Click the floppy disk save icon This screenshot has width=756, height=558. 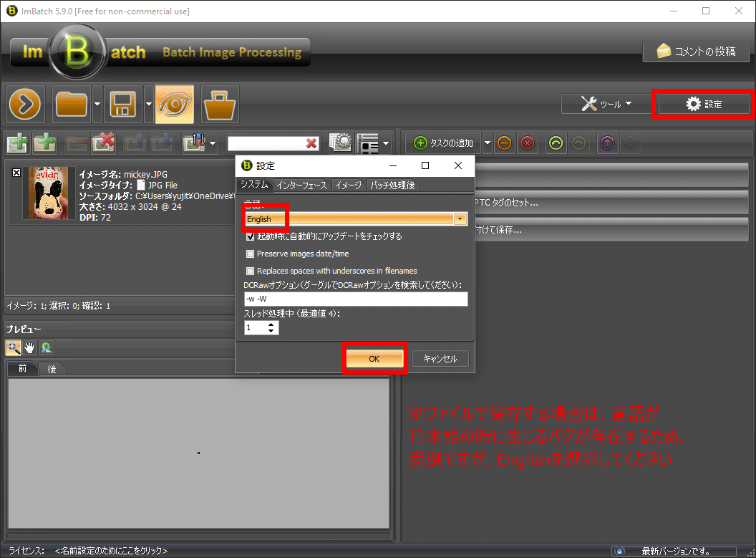(x=123, y=105)
